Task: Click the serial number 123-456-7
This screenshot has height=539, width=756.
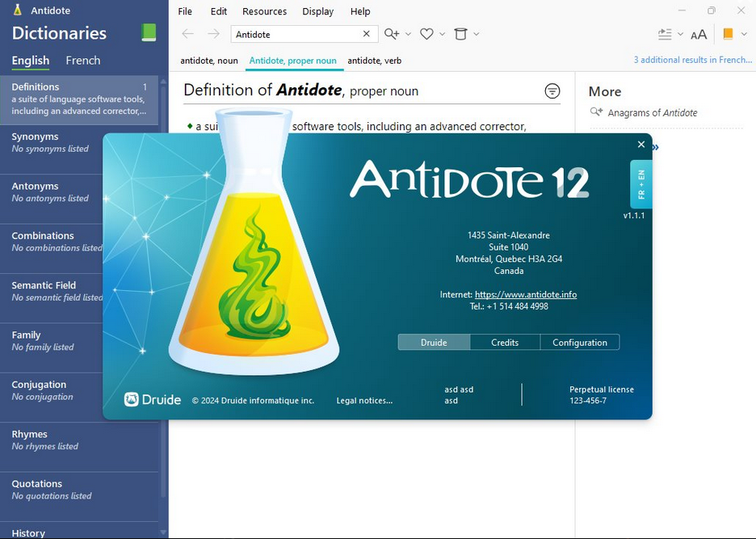Action: (x=588, y=401)
